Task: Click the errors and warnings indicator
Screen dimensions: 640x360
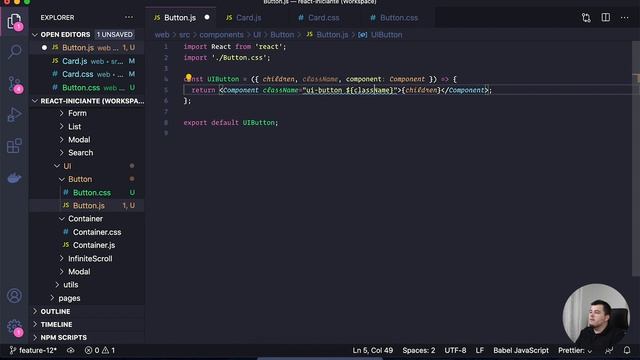Action: [x=100, y=350]
